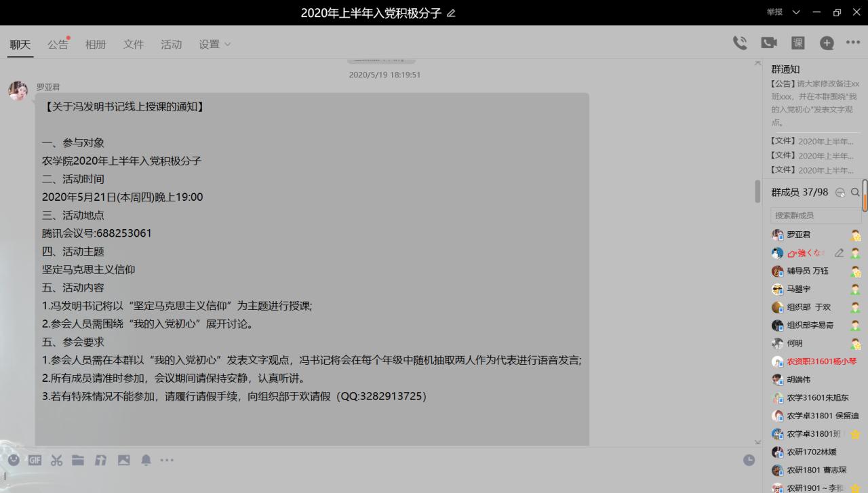Open the 文件 tab
Screen dimensions: 868x493
tap(134, 43)
